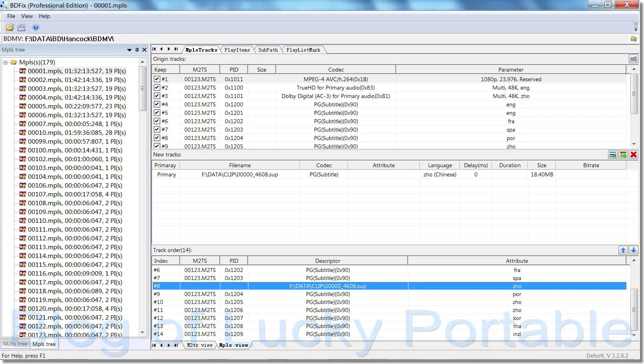Click the toolbar grid icon with blue arrows
644x364 pixels.
pos(22,28)
